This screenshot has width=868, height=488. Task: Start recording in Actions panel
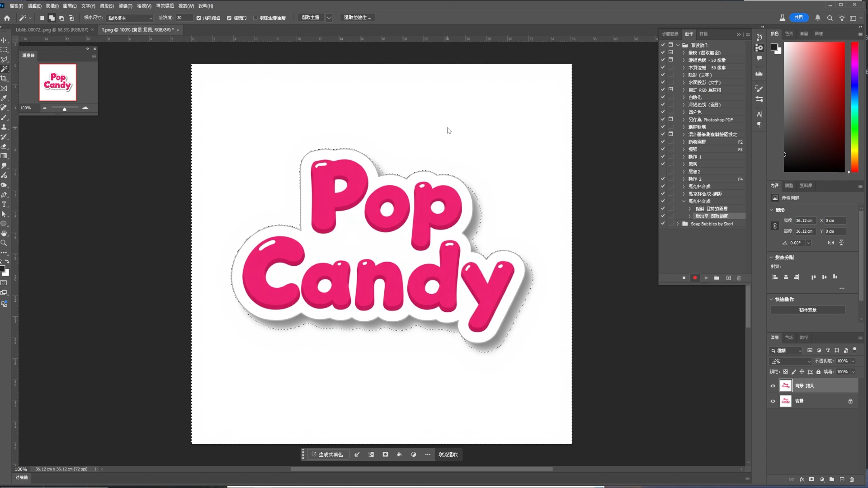click(x=695, y=278)
